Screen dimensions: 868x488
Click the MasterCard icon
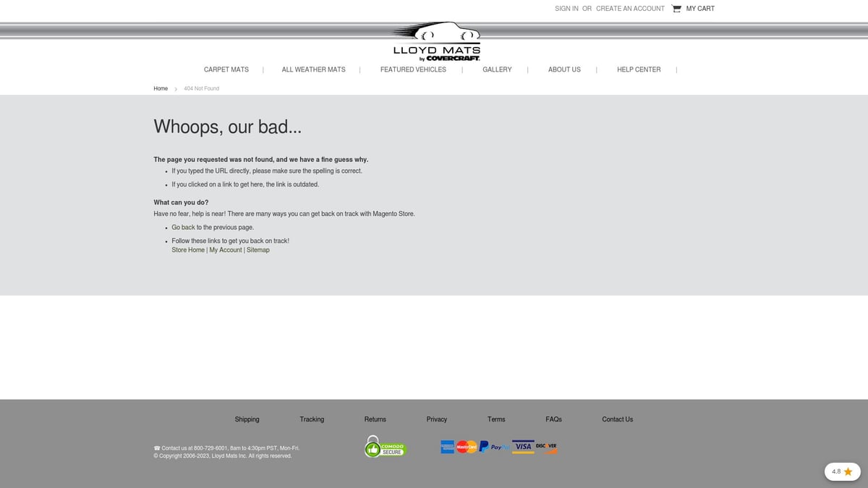(x=467, y=448)
